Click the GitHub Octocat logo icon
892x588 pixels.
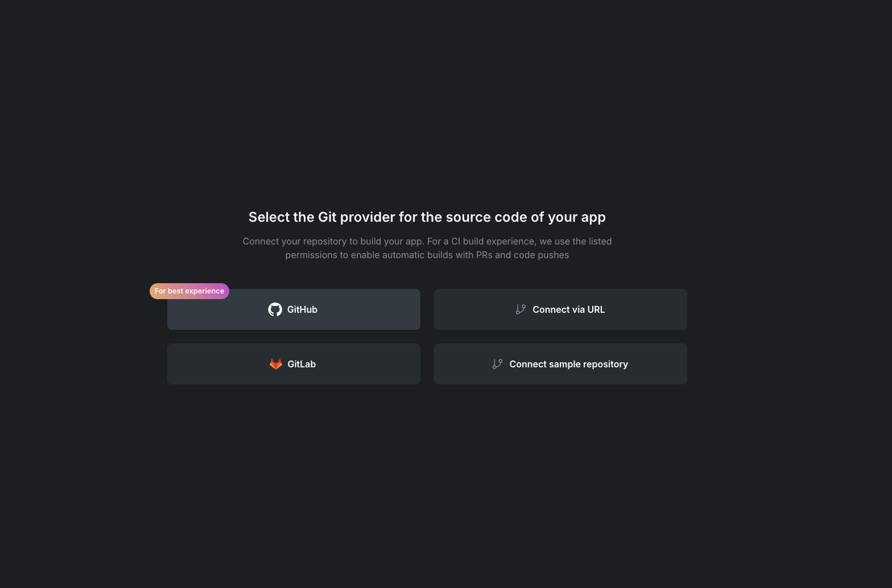click(x=275, y=309)
